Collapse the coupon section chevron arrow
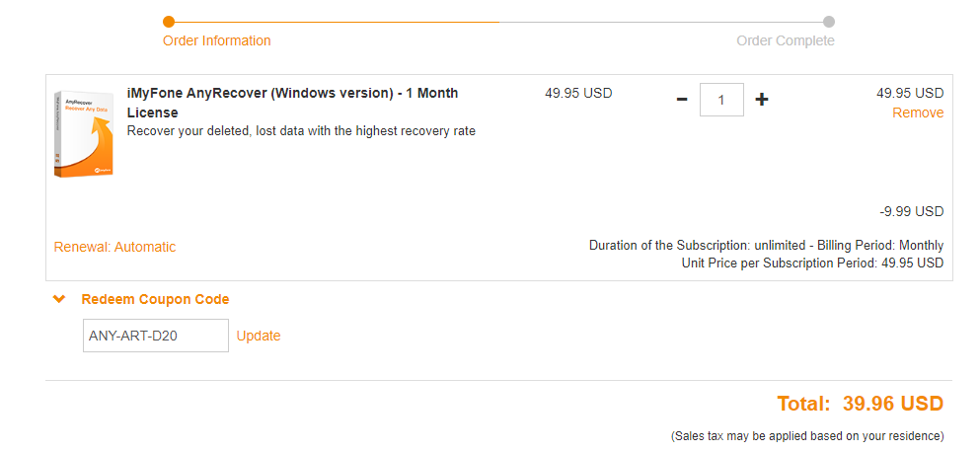Viewport: 980px width, 452px height. click(59, 299)
